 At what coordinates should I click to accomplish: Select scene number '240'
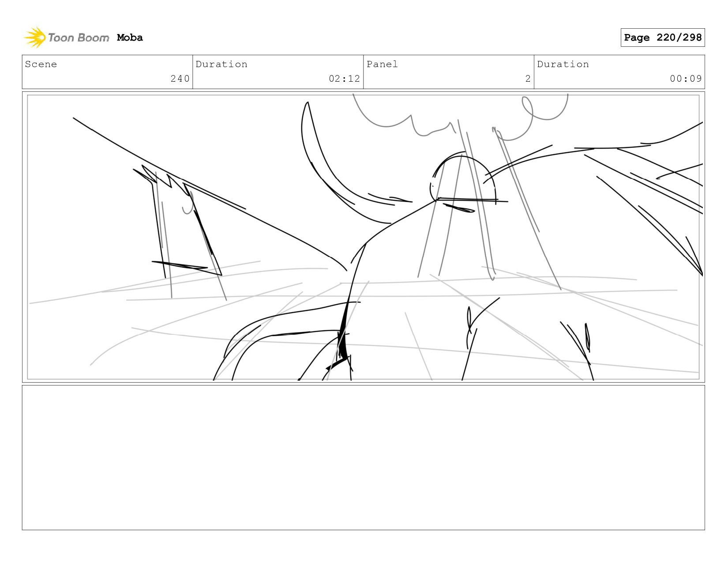click(x=180, y=79)
